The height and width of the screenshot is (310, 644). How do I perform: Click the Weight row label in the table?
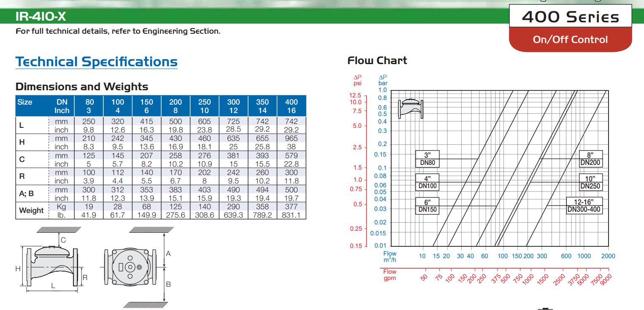pos(31,210)
